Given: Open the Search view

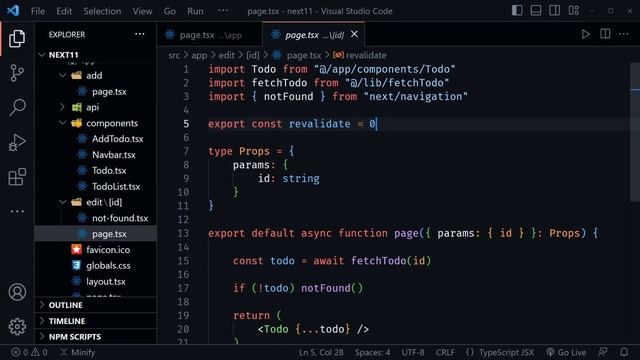Looking at the screenshot, I should point(17,107).
